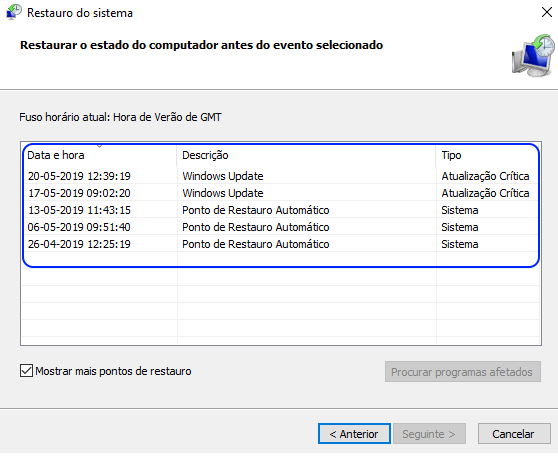Uncheck Mostrar mais pontos de restauro
The image size is (558, 456).
[26, 371]
